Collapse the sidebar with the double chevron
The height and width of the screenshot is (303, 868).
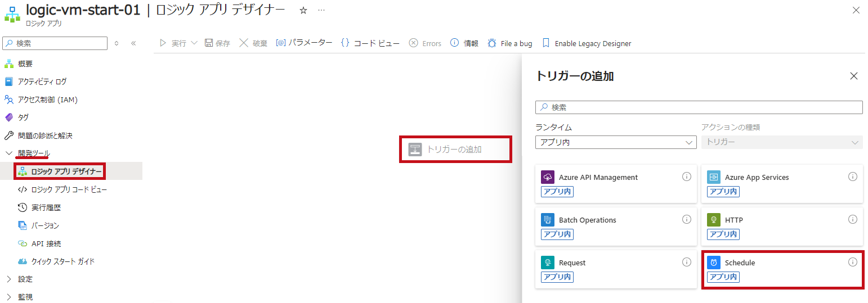(133, 43)
